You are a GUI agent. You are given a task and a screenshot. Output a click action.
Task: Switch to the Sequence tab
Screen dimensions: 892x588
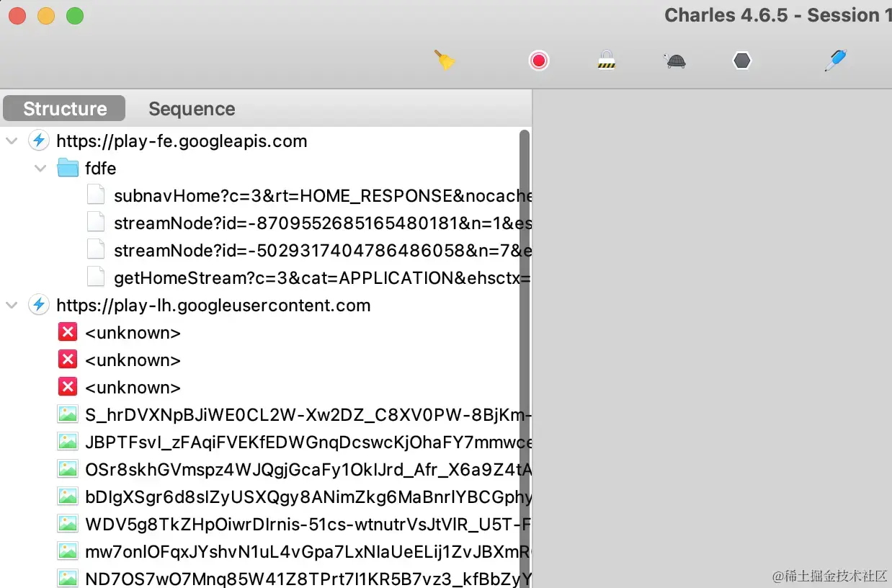192,109
